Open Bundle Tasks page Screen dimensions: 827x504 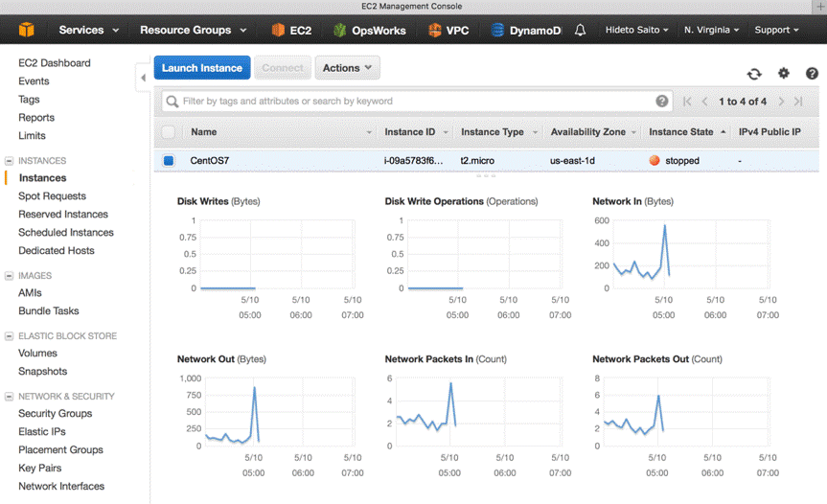pos(49,311)
